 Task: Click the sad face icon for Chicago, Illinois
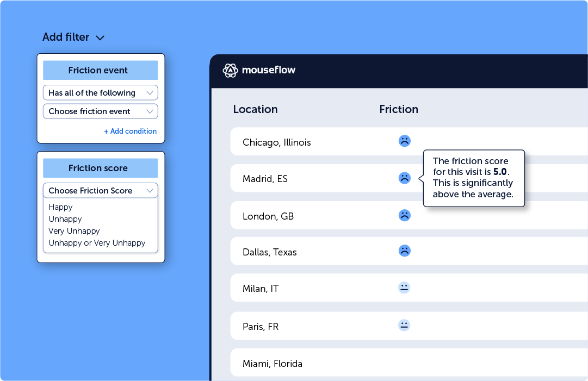pyautogui.click(x=404, y=141)
